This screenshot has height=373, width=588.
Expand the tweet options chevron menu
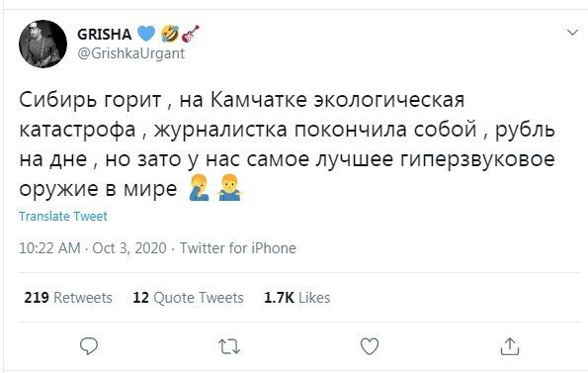[x=572, y=33]
